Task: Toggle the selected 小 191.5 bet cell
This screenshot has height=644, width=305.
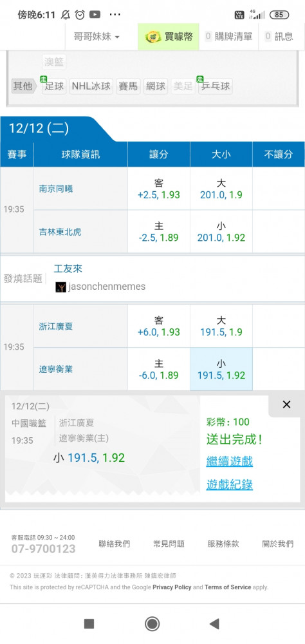Action: pos(221,369)
